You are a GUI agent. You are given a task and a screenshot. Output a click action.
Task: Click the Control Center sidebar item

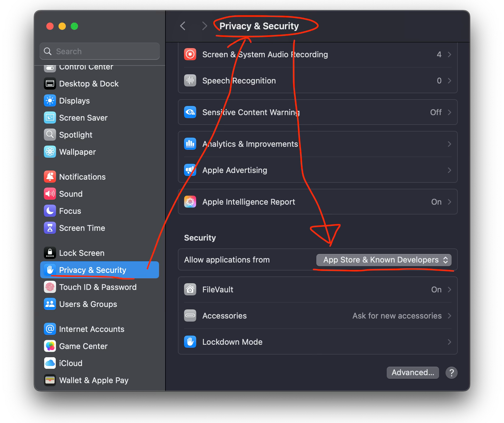(x=100, y=69)
